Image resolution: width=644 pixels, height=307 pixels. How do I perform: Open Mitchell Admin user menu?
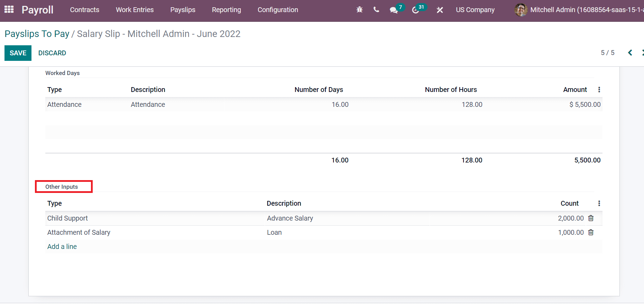point(579,10)
